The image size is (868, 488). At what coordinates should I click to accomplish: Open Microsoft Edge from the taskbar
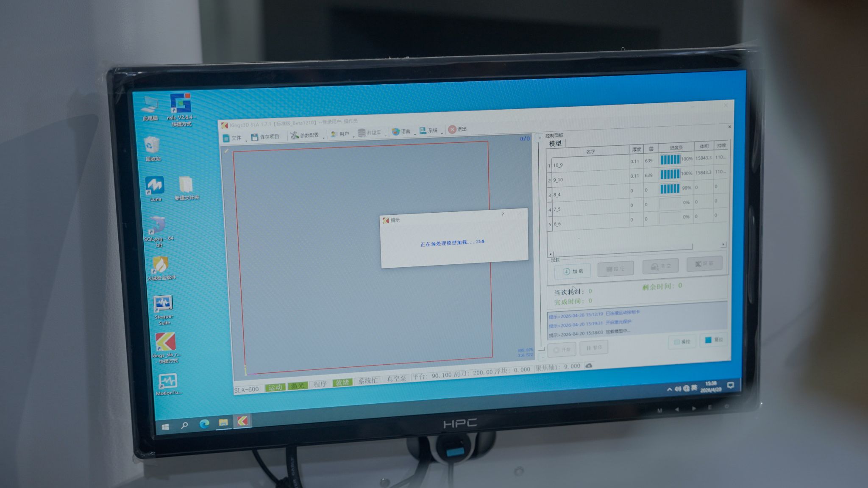click(204, 424)
